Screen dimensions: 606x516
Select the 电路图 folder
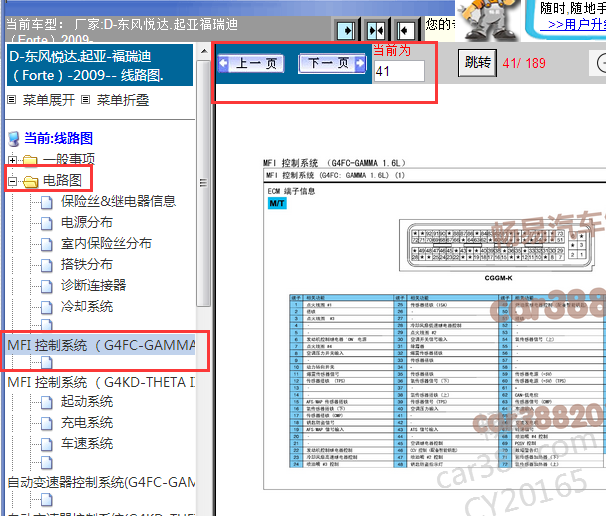[62, 180]
